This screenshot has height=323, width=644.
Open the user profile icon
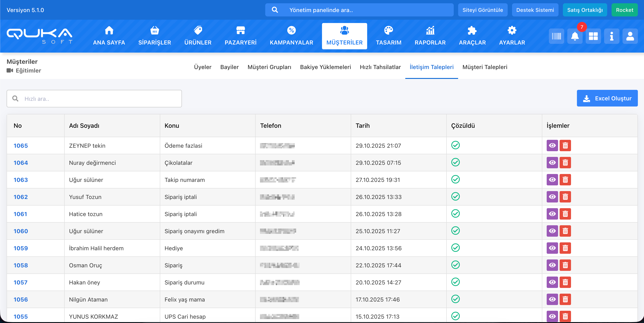pos(630,36)
